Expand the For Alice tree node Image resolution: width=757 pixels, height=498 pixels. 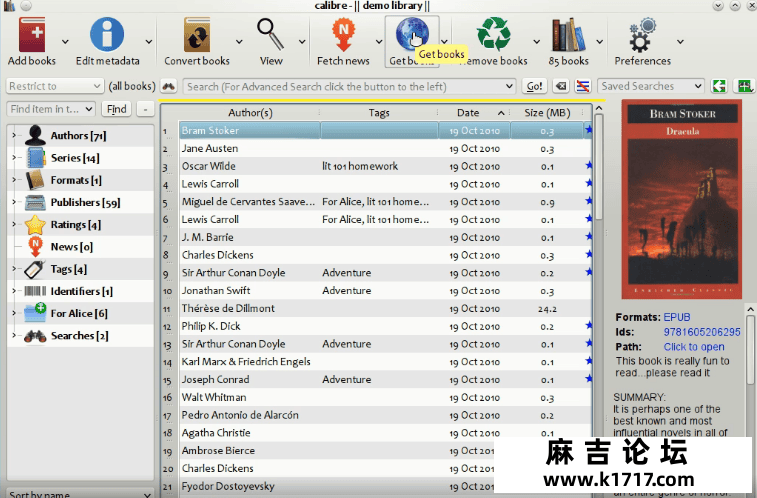tap(14, 313)
